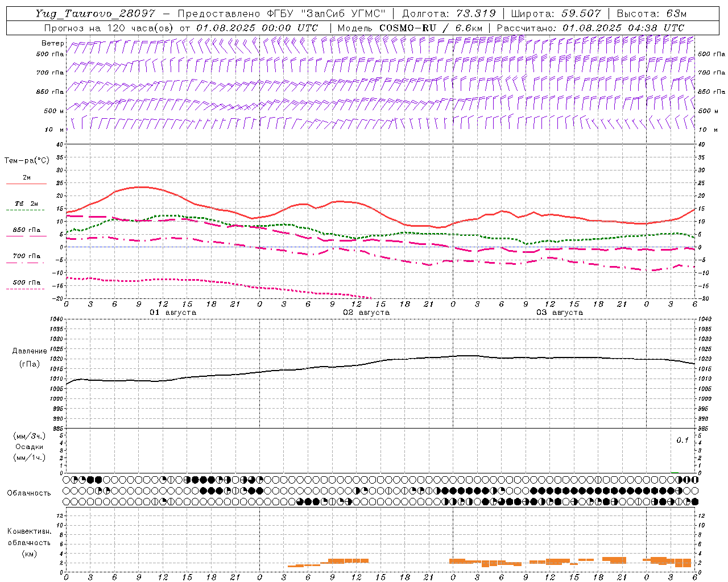The height and width of the screenshot is (582, 728).
Task: Click the 850 гПа legend entry in the temperature legend
Action: click(27, 230)
